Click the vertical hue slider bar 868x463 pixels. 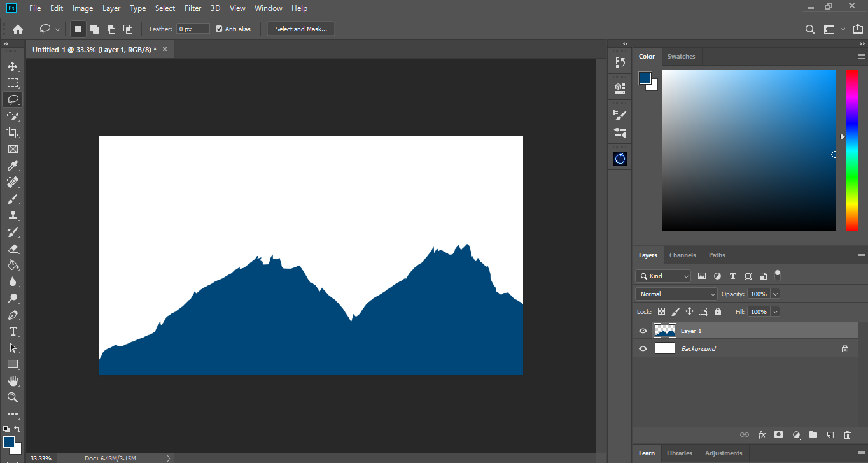(852, 151)
